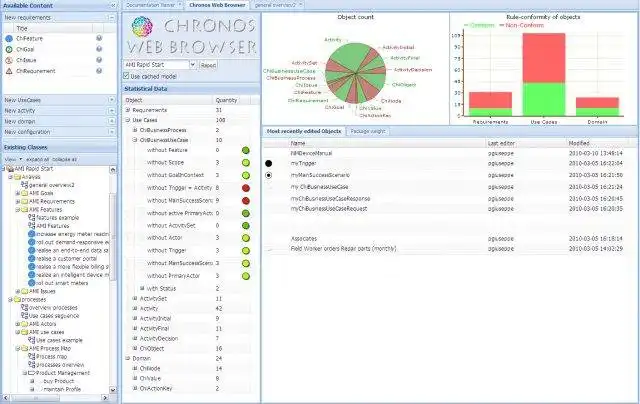Click the green Conform legend entry
Viewport: 640px width, 404px height.
479,25
